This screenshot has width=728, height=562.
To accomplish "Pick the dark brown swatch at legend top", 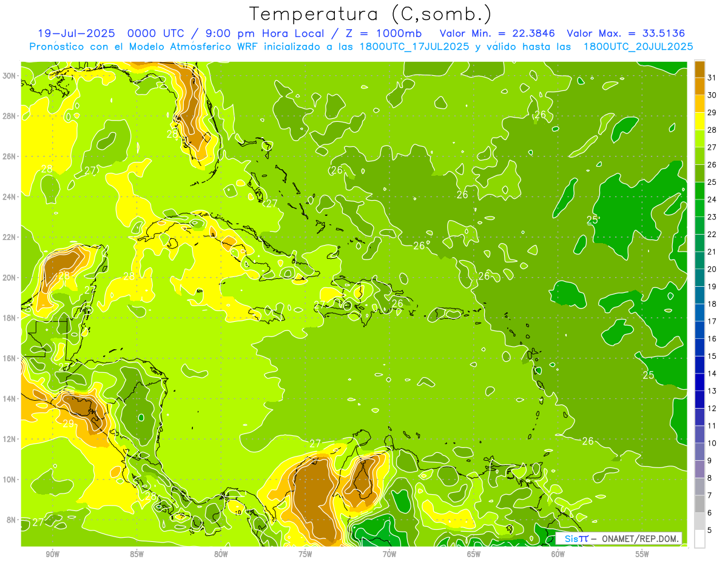I will (699, 69).
